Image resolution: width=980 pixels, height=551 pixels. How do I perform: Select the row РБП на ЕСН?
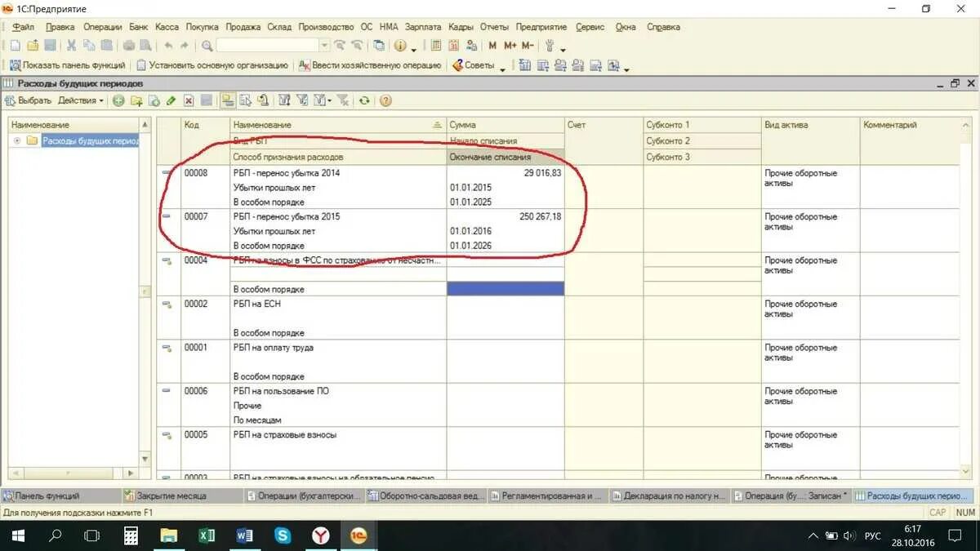(559, 318)
